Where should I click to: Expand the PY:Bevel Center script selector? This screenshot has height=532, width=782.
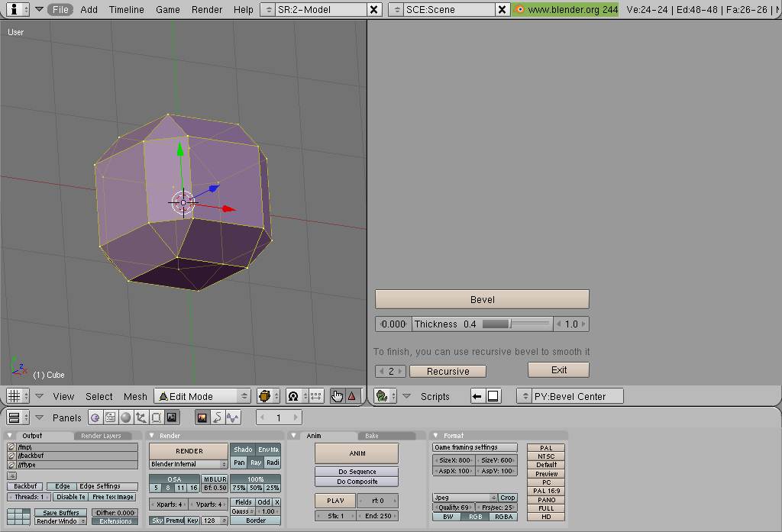click(525, 396)
